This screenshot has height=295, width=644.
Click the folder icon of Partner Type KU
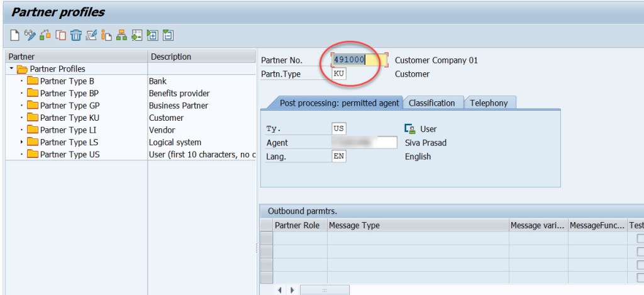click(x=33, y=118)
